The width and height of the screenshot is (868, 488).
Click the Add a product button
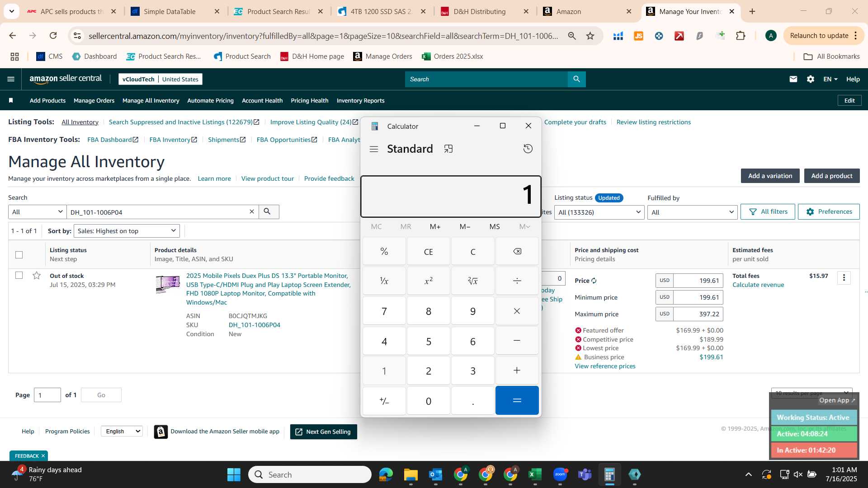831,176
